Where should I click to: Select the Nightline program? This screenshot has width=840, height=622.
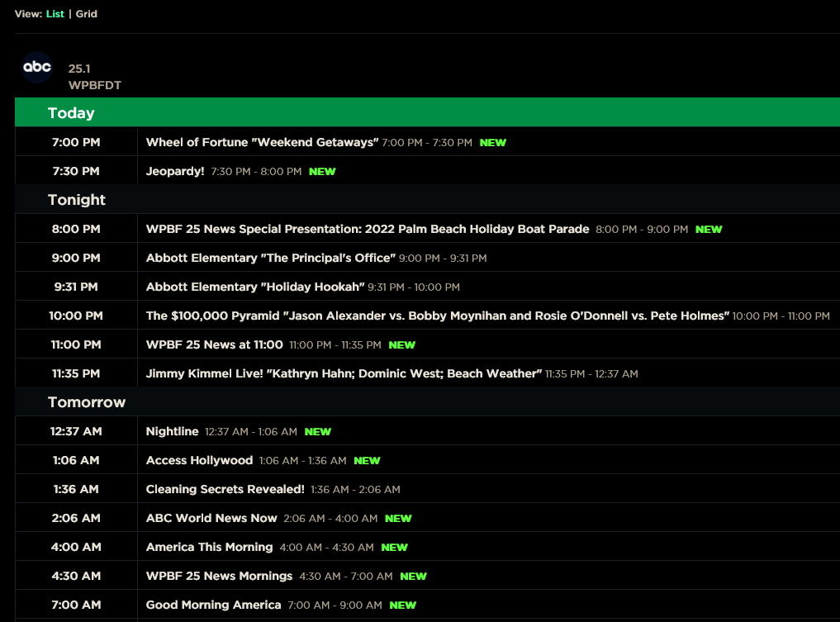click(173, 431)
